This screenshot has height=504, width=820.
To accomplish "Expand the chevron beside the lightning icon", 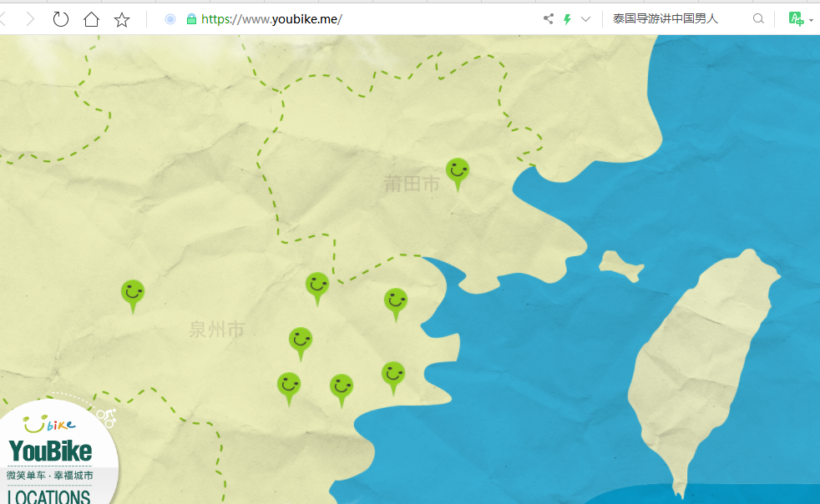I will [585, 19].
